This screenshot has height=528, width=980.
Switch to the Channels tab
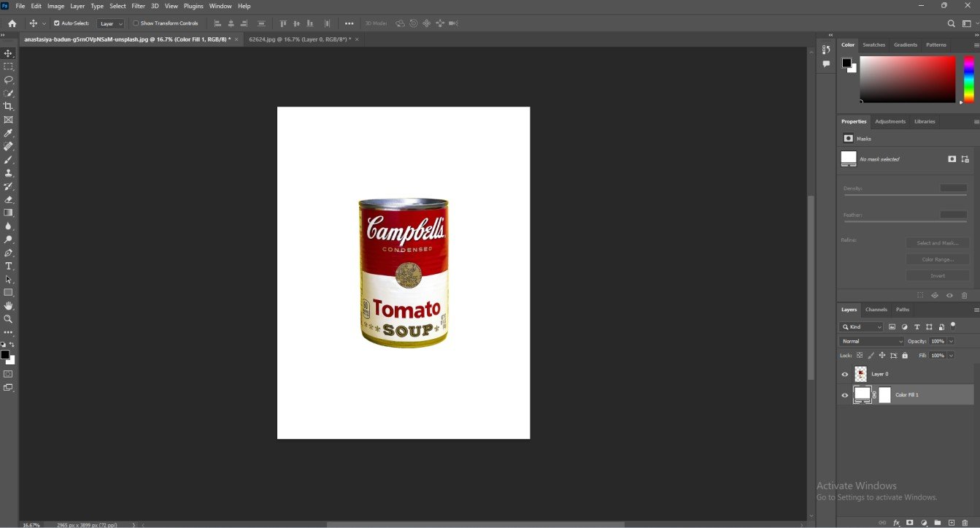[876, 310]
